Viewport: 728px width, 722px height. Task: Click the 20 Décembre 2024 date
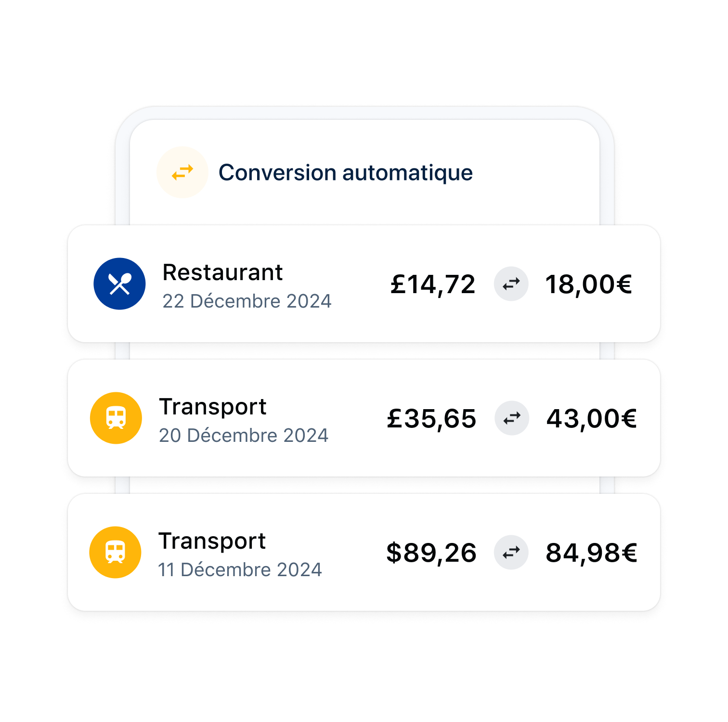(x=244, y=436)
